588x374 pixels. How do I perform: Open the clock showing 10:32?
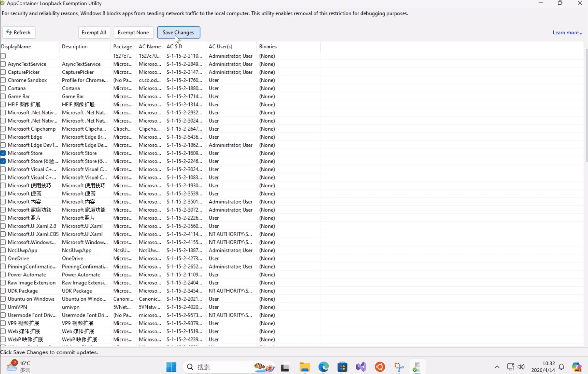click(543, 367)
